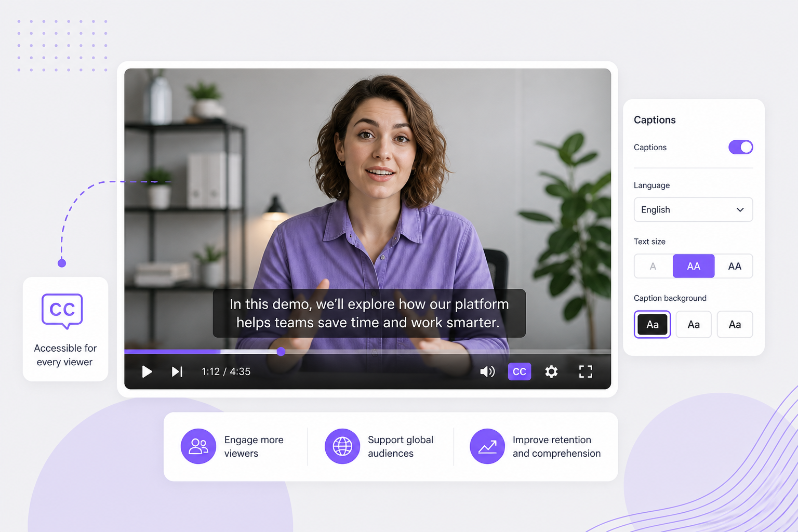Open the English language dropdown
Image resolution: width=798 pixels, height=532 pixels.
coord(693,209)
